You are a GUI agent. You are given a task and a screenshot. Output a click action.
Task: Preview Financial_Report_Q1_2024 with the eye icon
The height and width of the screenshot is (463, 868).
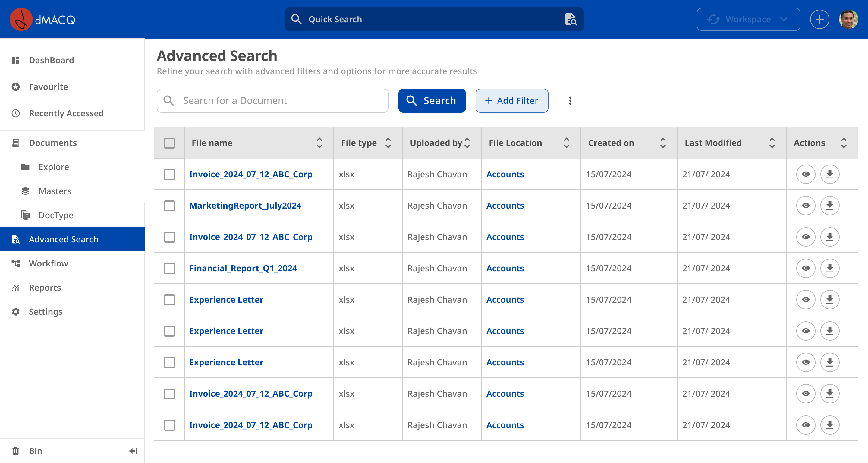tap(805, 268)
